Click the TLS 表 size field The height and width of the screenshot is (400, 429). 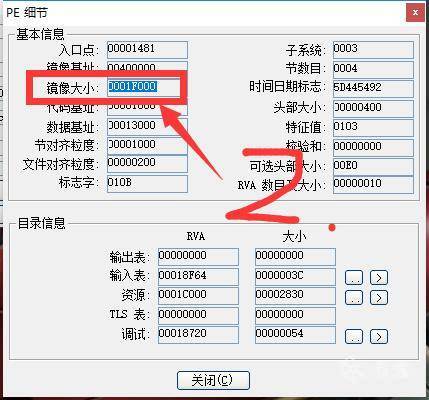coord(295,315)
